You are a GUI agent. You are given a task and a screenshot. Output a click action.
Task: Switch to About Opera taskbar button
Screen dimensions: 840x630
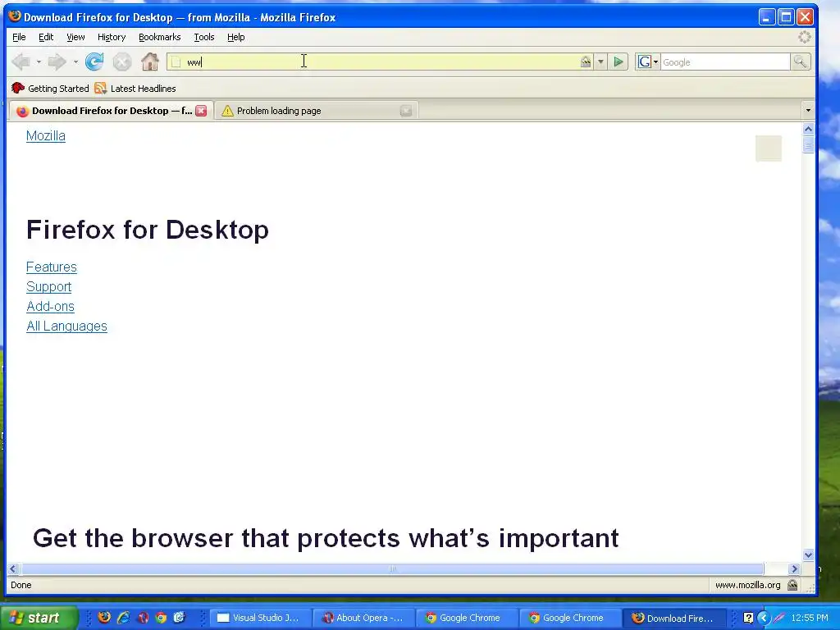[x=363, y=618]
